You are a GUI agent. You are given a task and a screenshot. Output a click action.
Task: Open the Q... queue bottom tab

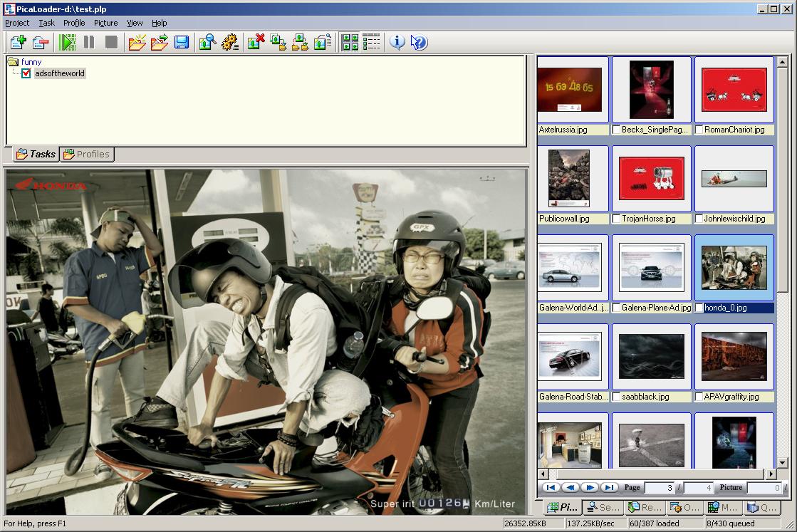tap(762, 507)
